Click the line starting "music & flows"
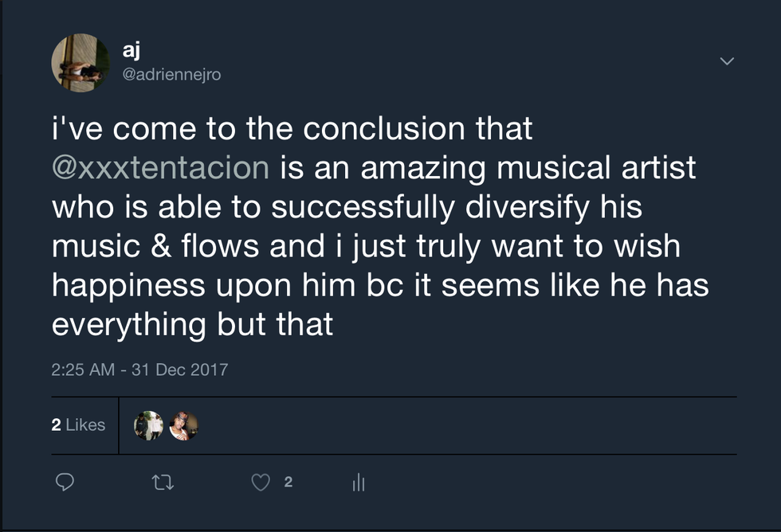Screen dimensions: 781x532 coord(366,246)
